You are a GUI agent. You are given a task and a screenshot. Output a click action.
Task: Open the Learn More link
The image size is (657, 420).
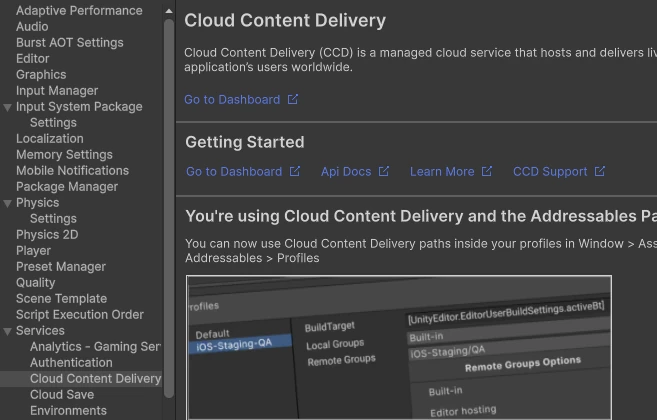pos(442,171)
